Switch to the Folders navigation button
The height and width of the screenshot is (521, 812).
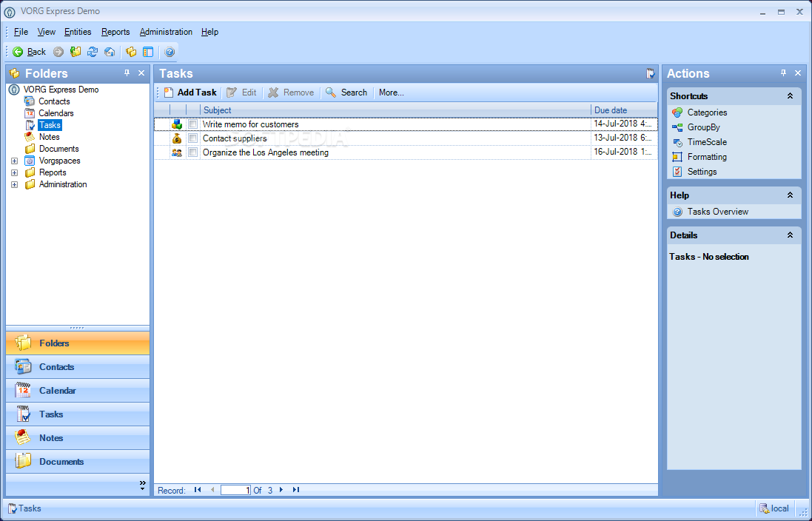(78, 343)
